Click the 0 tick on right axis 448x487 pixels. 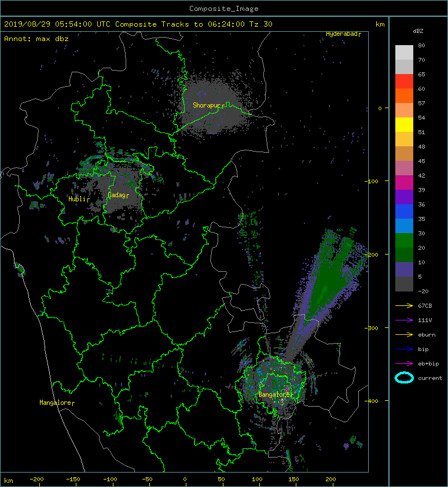click(x=380, y=108)
